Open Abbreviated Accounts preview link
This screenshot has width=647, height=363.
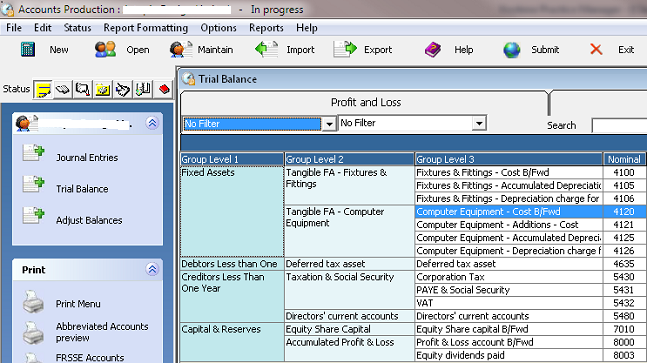[102, 332]
